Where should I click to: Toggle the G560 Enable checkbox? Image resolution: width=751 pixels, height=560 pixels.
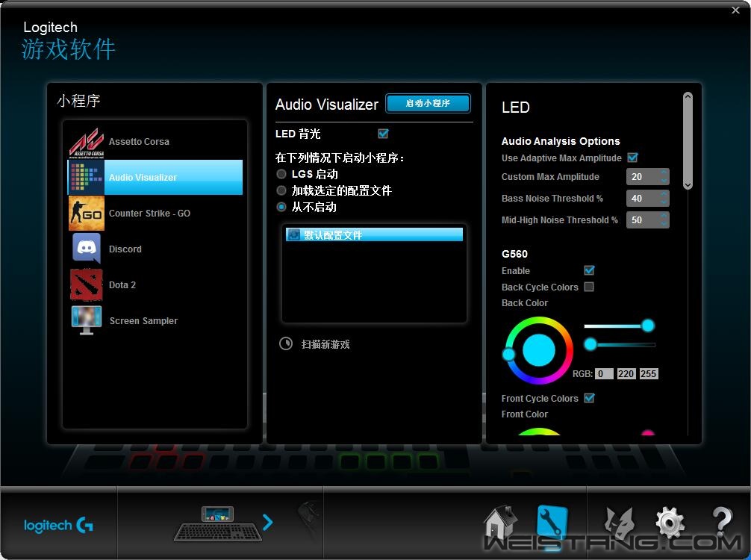589,270
